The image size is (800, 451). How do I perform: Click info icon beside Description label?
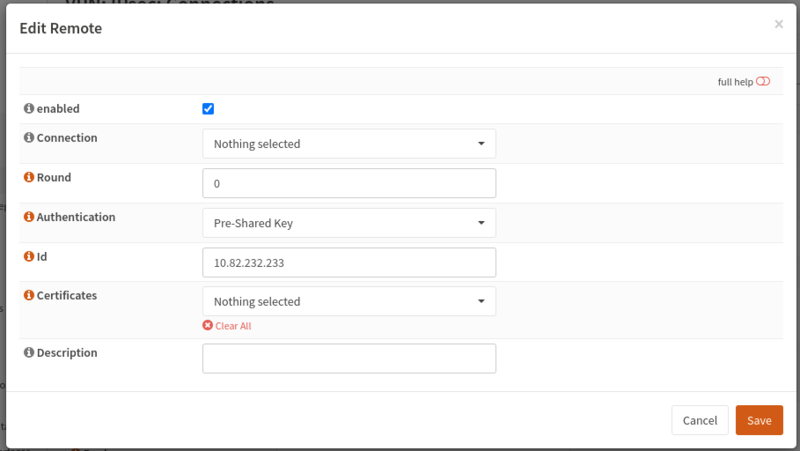[x=29, y=353]
